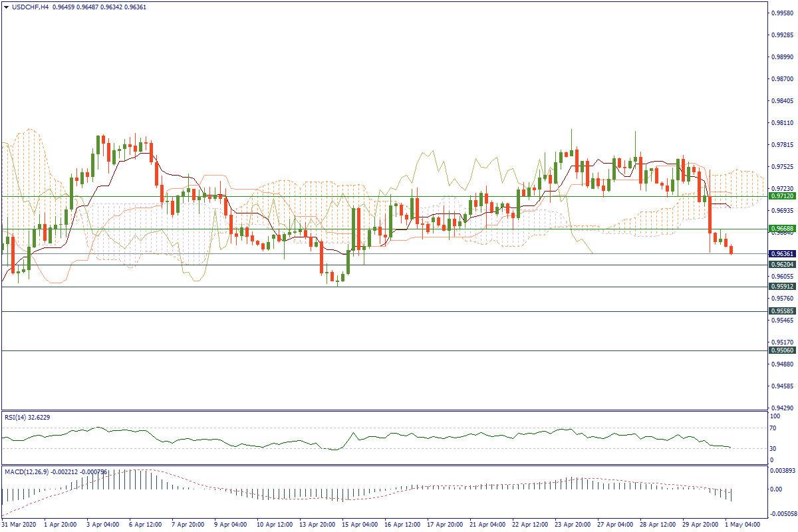Click the small triangle beside USDCHF,H4 title
Screen dimensions: 798x532
coord(7,7)
